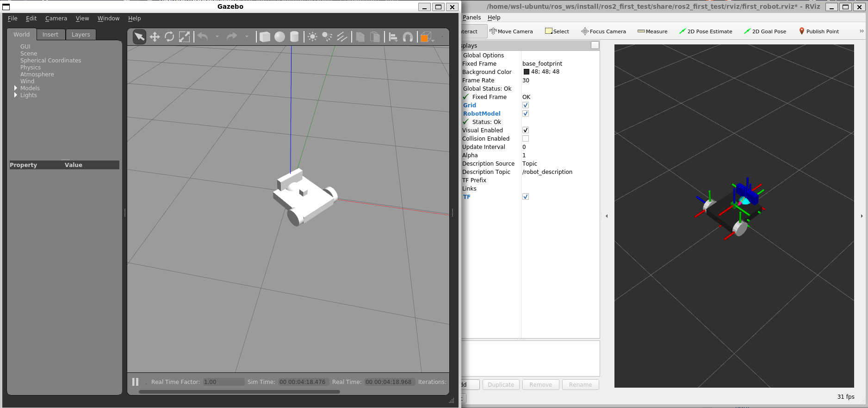The image size is (868, 408).
Task: Add a point light source
Action: tap(312, 37)
